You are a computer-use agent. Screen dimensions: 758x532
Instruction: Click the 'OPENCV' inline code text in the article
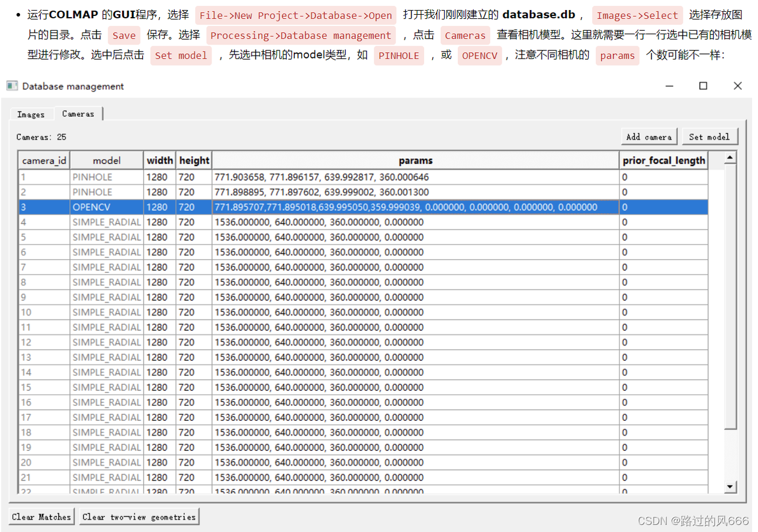[480, 56]
